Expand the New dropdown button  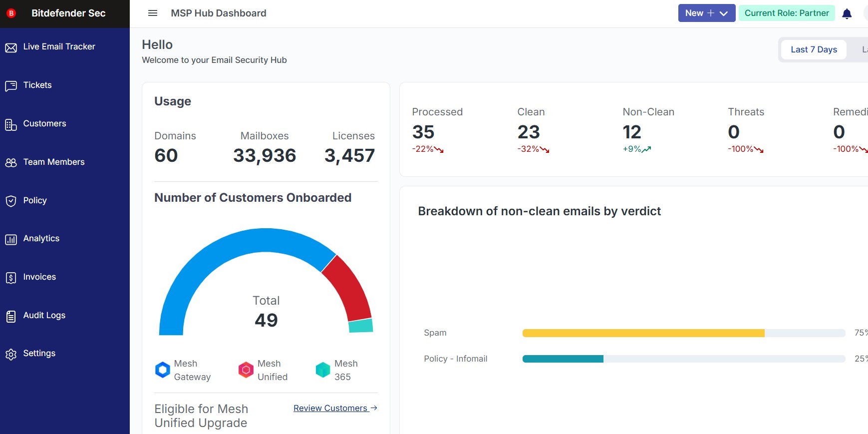(706, 13)
